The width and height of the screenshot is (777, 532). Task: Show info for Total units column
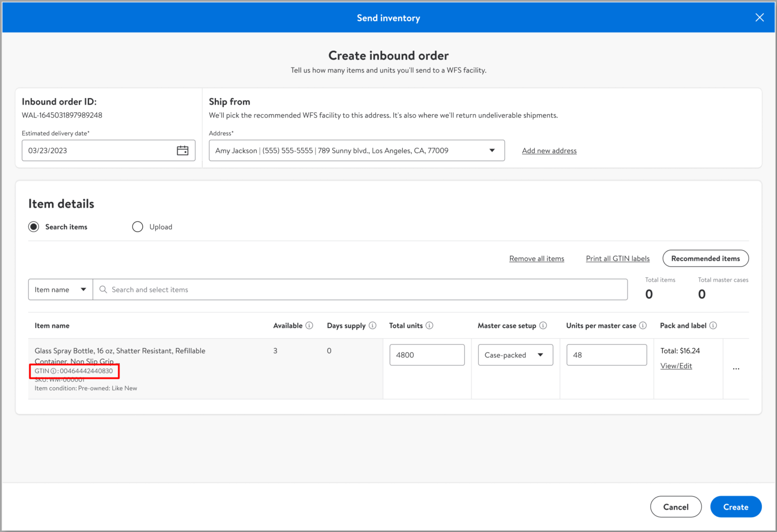click(x=430, y=326)
